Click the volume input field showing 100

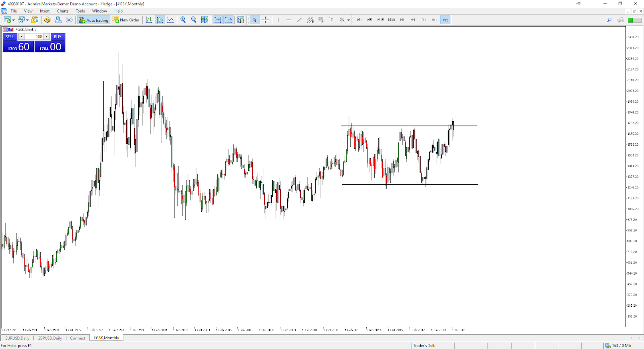34,37
